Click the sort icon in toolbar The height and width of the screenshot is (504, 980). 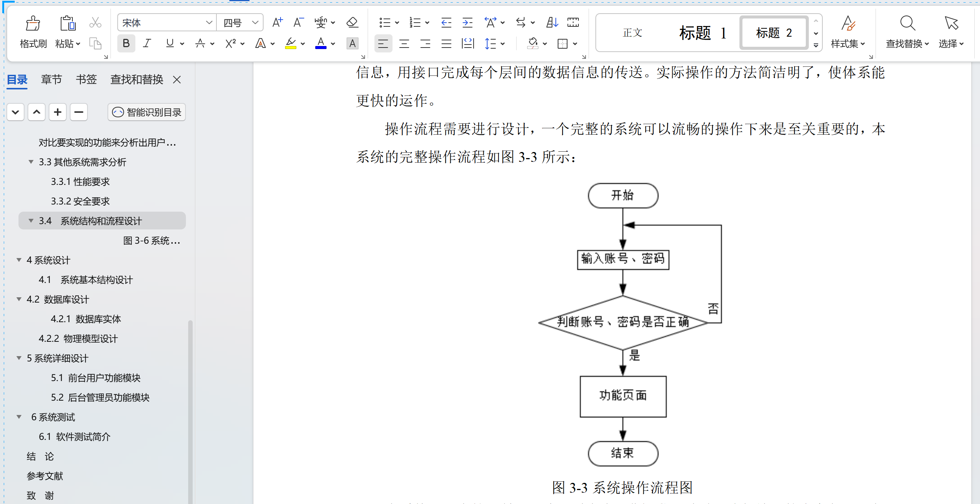pos(552,23)
